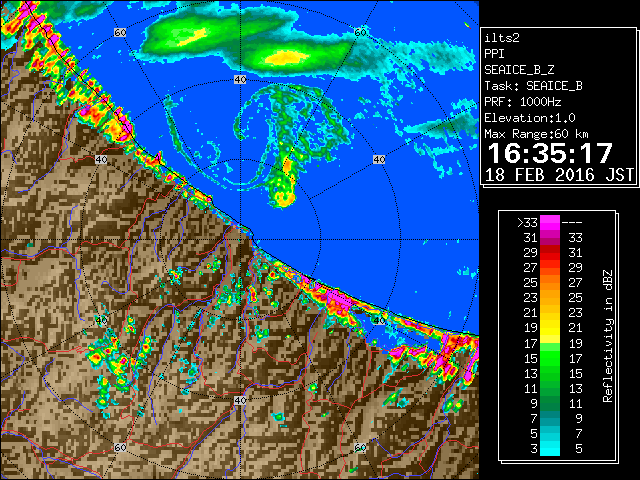
Task: Click the '>33' label in legend
Action: 527,223
